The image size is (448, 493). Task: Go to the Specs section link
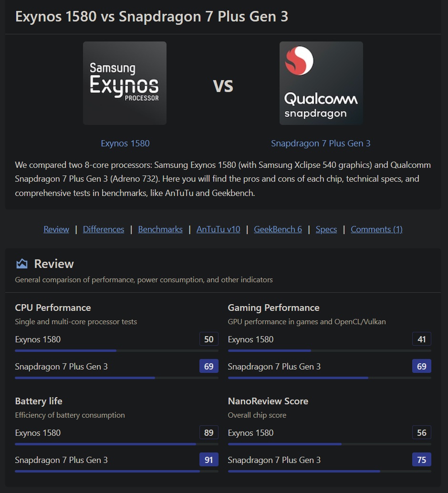point(326,229)
